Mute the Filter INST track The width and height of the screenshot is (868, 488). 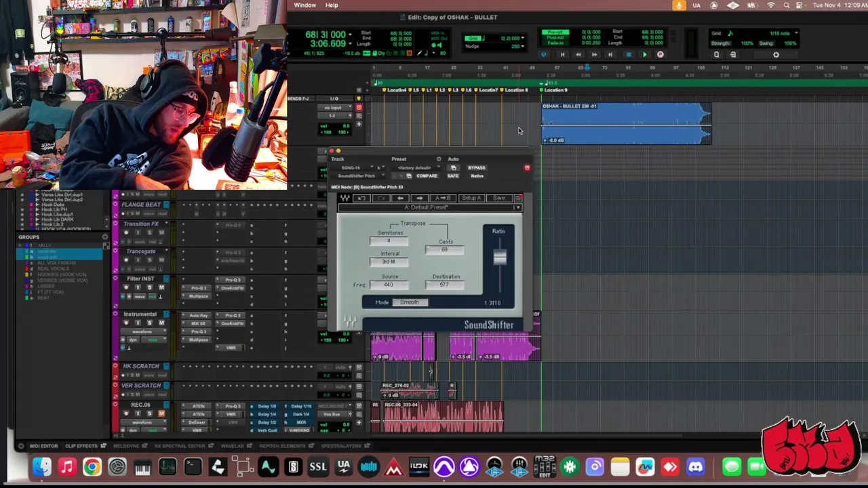coord(161,287)
